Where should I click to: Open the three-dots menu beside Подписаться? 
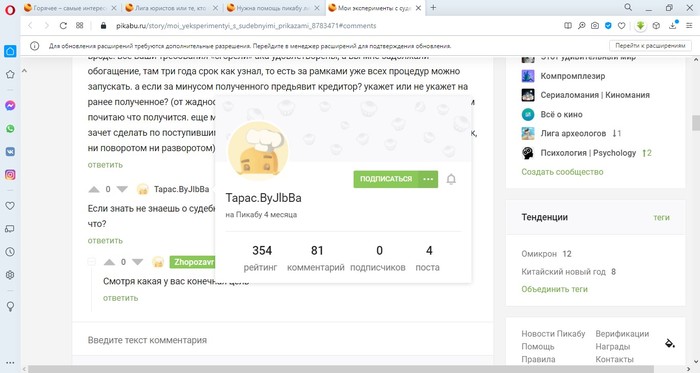click(428, 179)
